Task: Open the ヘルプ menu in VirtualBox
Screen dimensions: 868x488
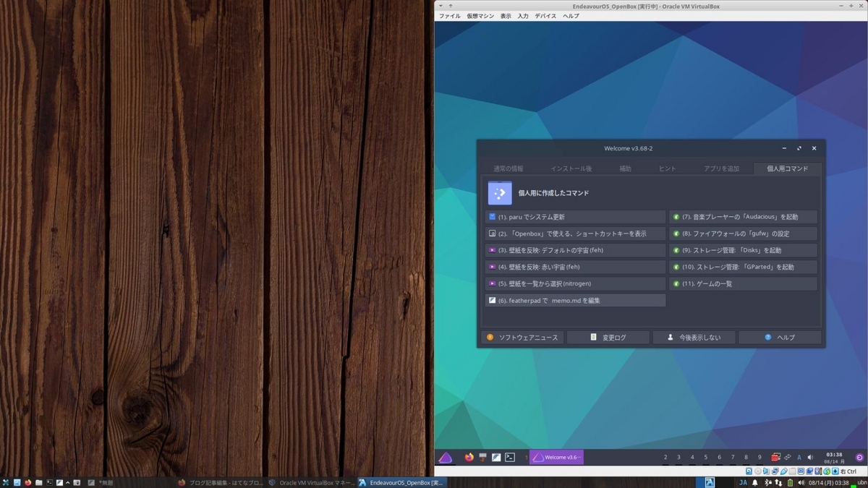Action: point(571,16)
